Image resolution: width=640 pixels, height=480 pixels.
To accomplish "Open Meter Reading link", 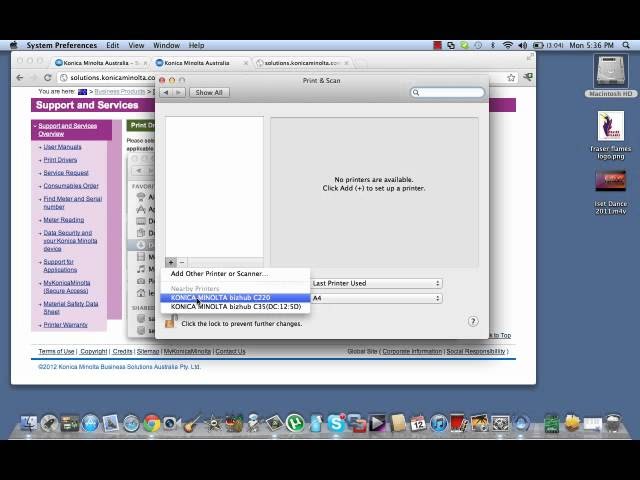I will [64, 220].
